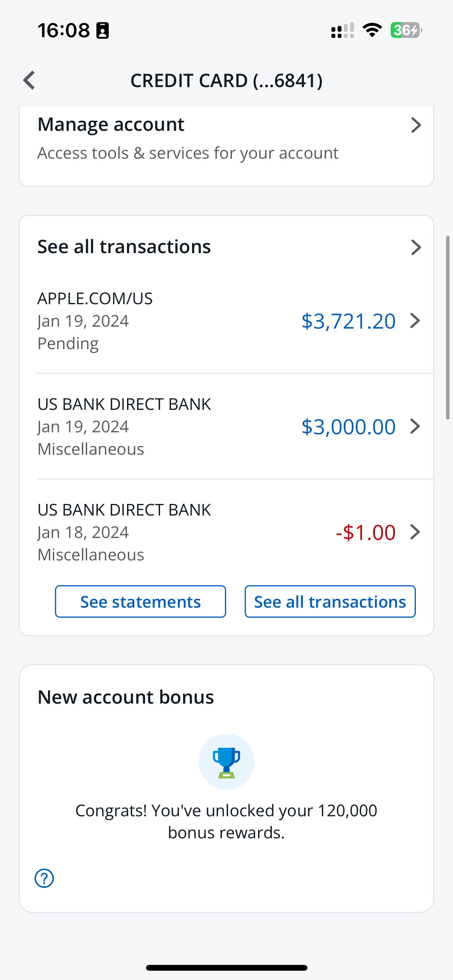Click the See statements button
The width and height of the screenshot is (453, 980).
pos(141,601)
